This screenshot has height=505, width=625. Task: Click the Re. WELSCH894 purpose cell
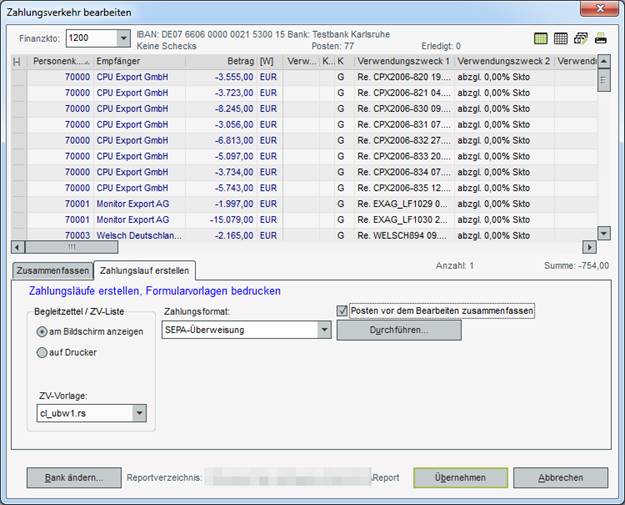[x=404, y=236]
